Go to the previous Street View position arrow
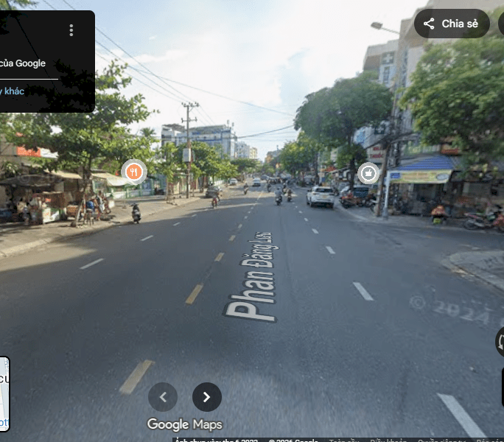Image resolution: width=504 pixels, height=442 pixels. (x=163, y=397)
